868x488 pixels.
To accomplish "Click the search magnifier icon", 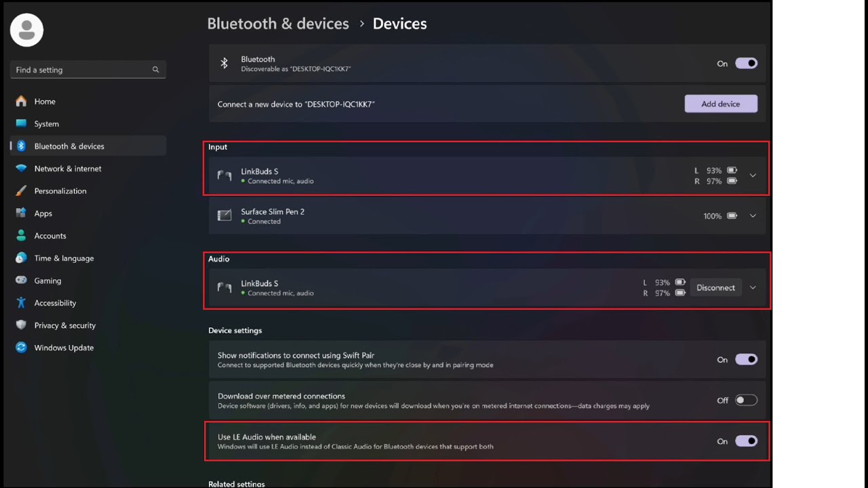I will pyautogui.click(x=155, y=70).
